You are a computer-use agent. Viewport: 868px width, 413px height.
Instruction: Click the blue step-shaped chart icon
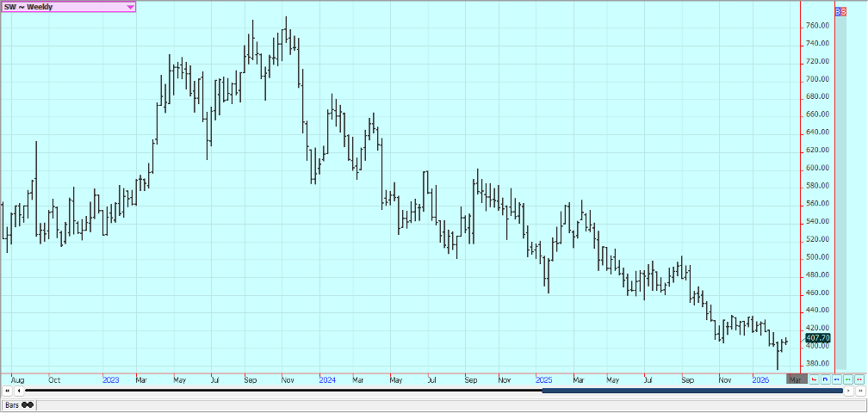825,379
